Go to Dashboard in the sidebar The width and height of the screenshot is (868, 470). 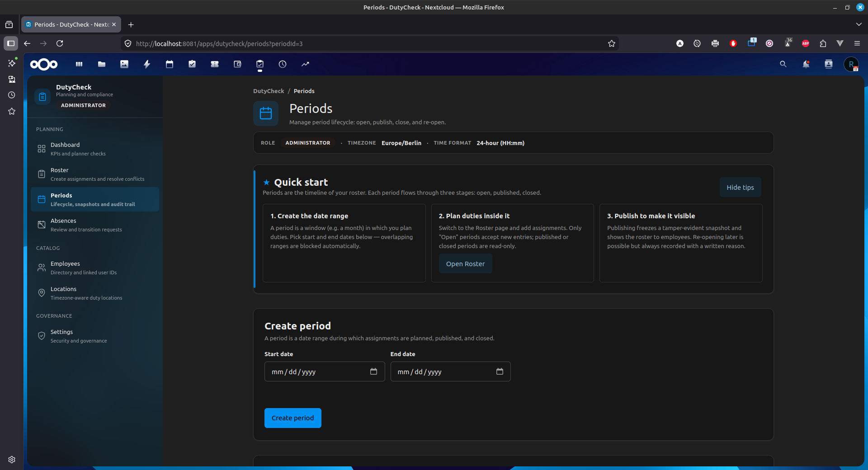coord(95,149)
